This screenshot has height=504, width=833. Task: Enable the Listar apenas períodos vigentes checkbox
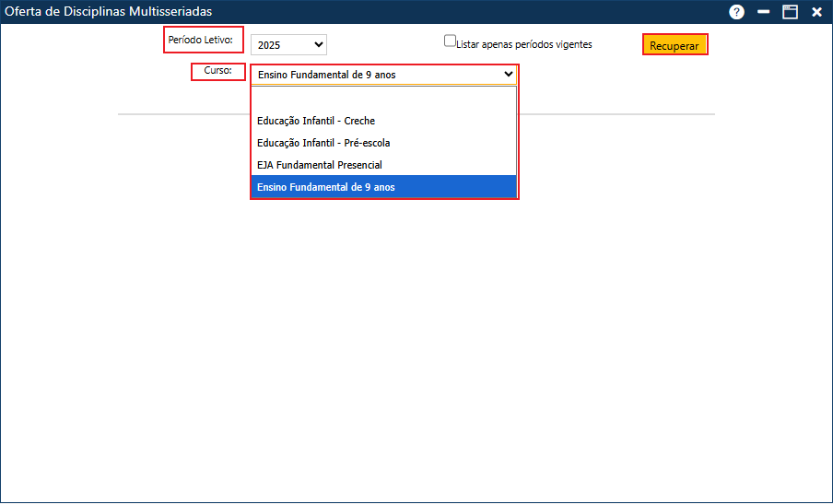[x=450, y=41]
